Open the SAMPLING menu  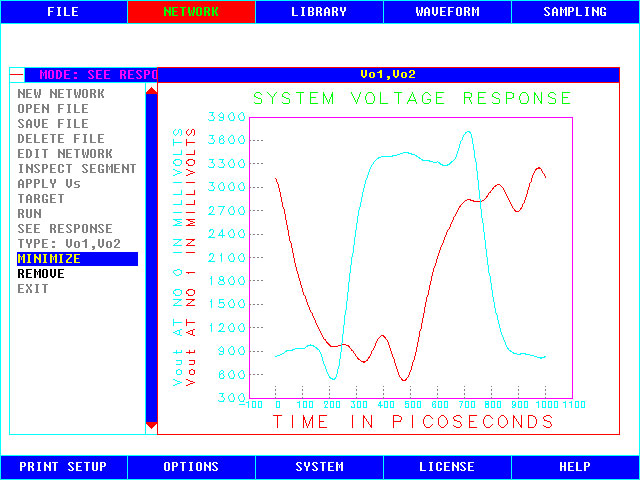575,12
